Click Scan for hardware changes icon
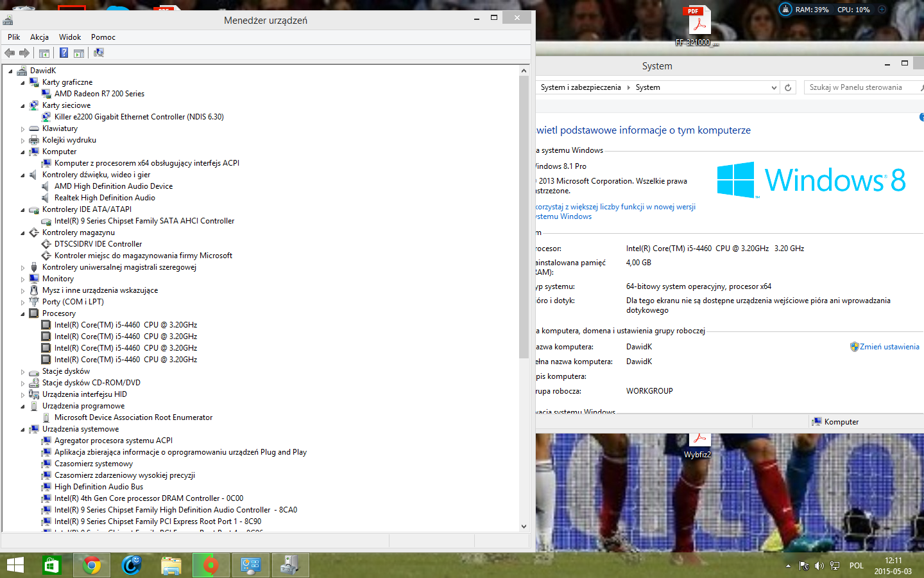 pos(99,53)
